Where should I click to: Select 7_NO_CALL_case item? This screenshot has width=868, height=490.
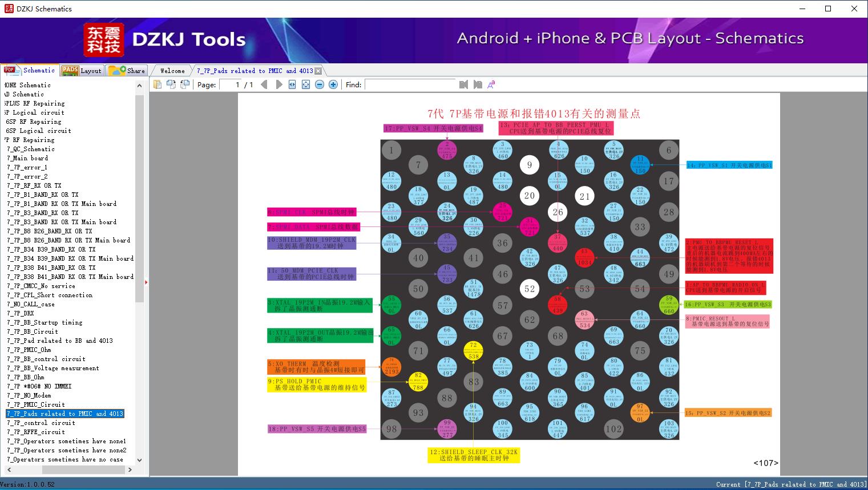[31, 304]
